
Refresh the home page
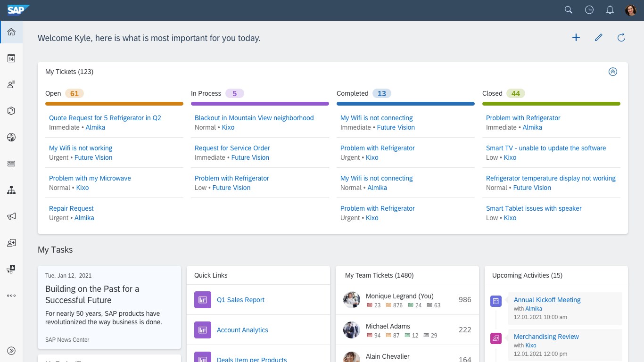tap(621, 38)
